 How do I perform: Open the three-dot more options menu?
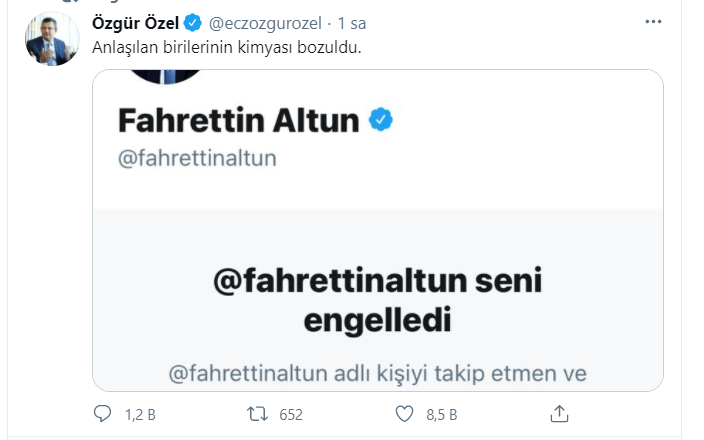653,21
